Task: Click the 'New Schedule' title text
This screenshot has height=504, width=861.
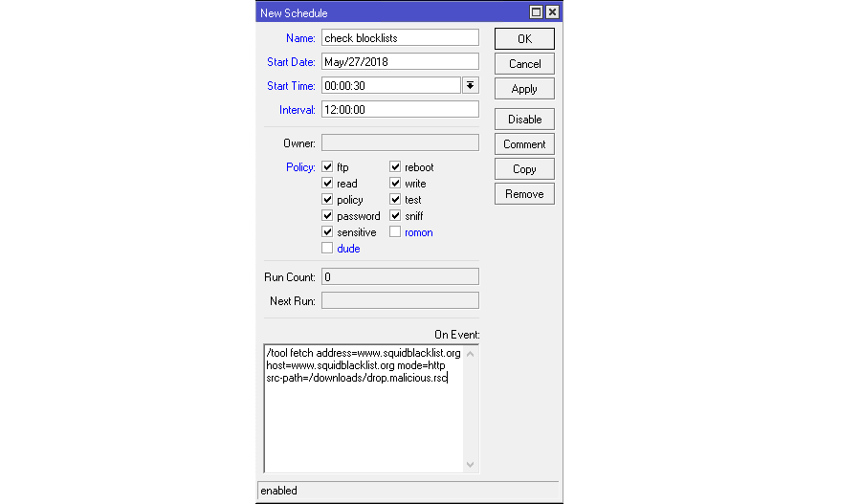Action: point(294,13)
